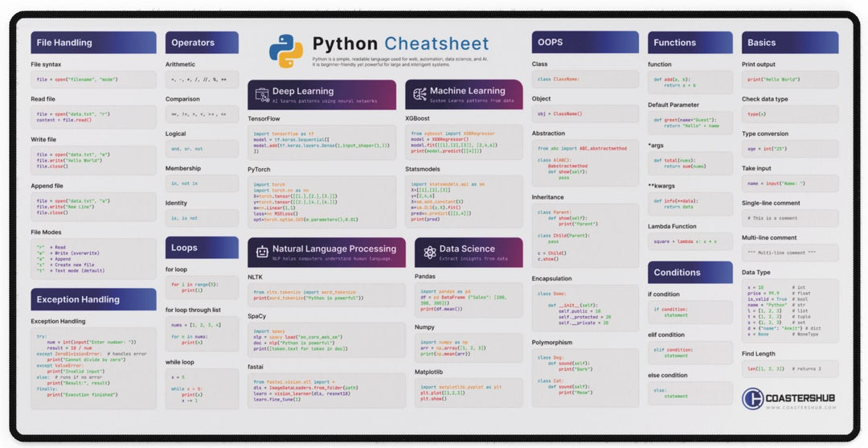
Task: Click the "obj = ClassName()" code line
Action: 559,114
